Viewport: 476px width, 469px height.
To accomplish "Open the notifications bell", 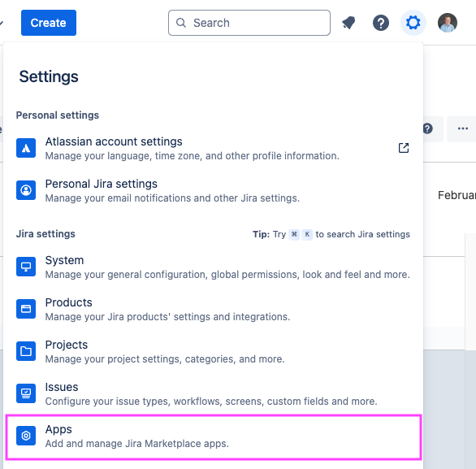I will click(348, 23).
